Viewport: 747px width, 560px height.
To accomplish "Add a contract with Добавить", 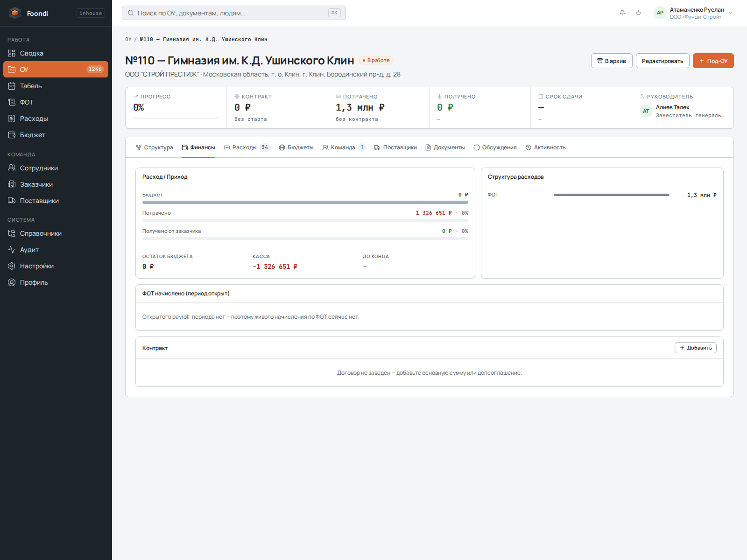I will (x=695, y=348).
